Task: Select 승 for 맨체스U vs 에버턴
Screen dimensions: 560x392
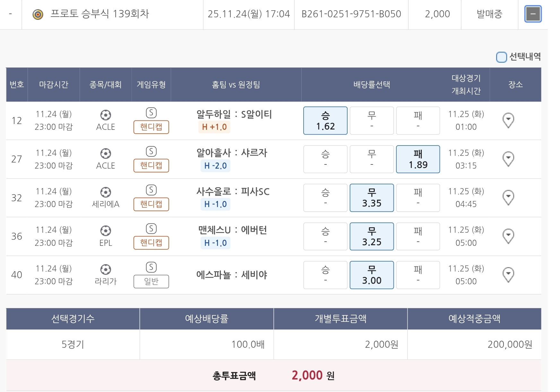Action: pyautogui.click(x=325, y=236)
